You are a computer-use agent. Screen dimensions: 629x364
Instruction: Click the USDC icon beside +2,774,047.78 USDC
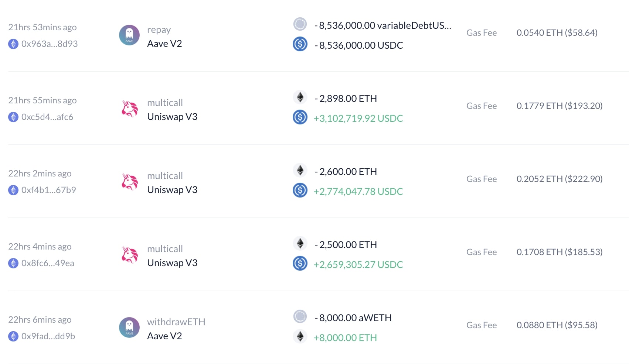pyautogui.click(x=300, y=190)
